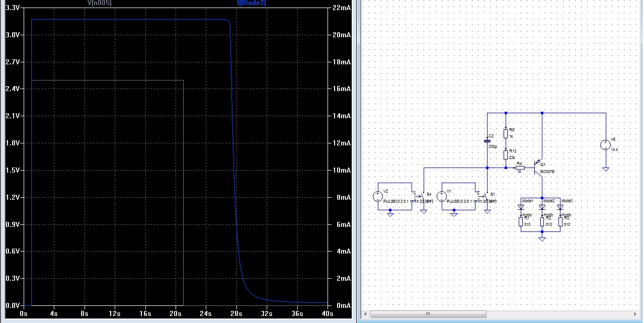Click the ground symbol below the LED resistors

click(542, 239)
